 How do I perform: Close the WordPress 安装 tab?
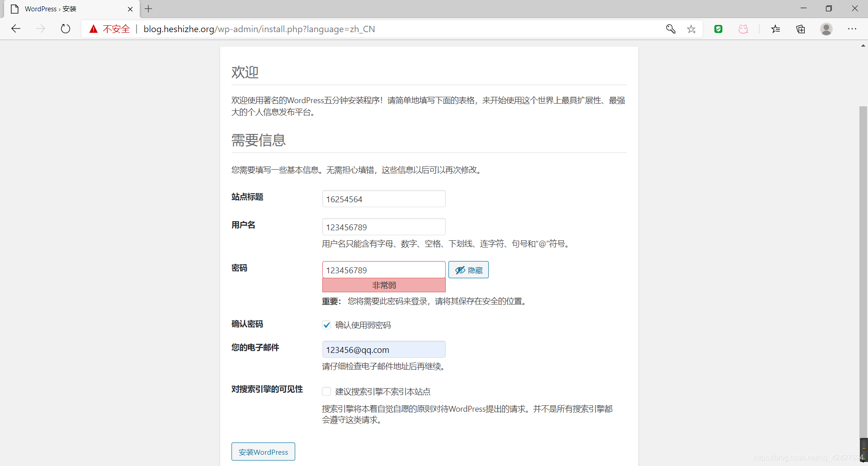[x=130, y=9]
